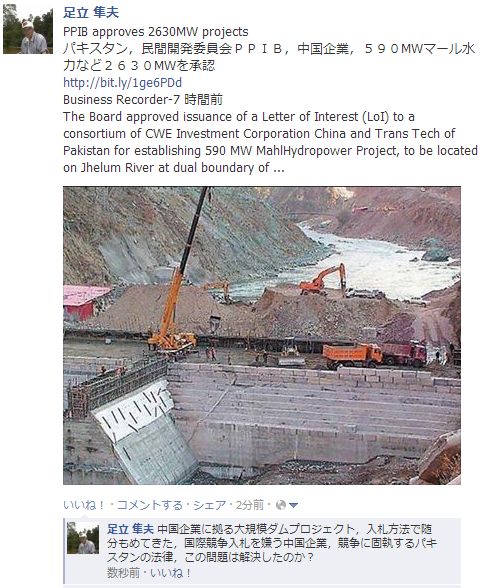Click the Business Recorder source line

click(143, 100)
